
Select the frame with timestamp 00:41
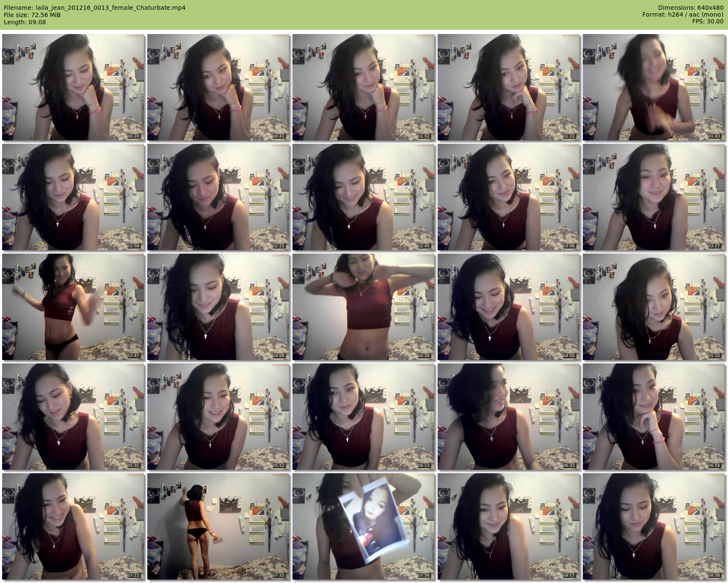pos(218,87)
